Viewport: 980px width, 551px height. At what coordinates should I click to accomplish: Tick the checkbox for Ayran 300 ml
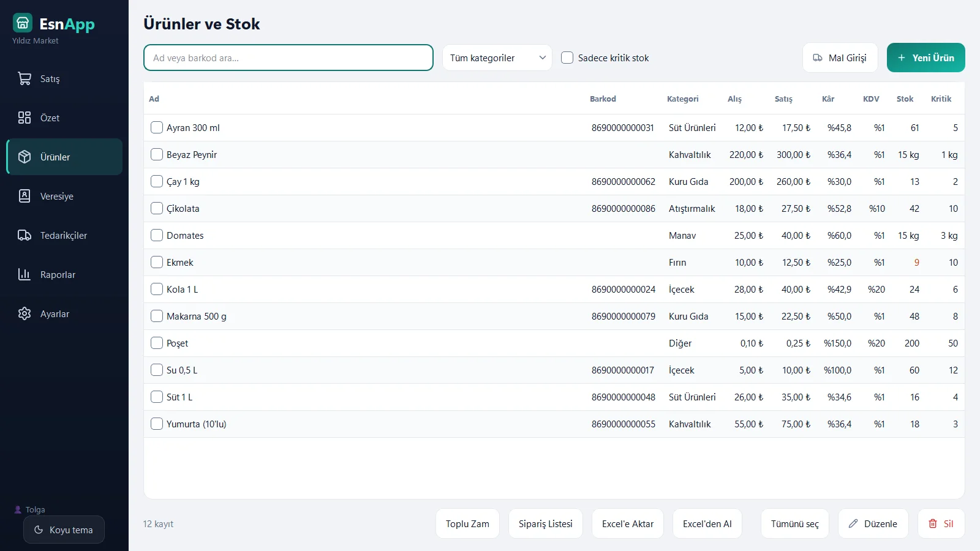tap(157, 127)
